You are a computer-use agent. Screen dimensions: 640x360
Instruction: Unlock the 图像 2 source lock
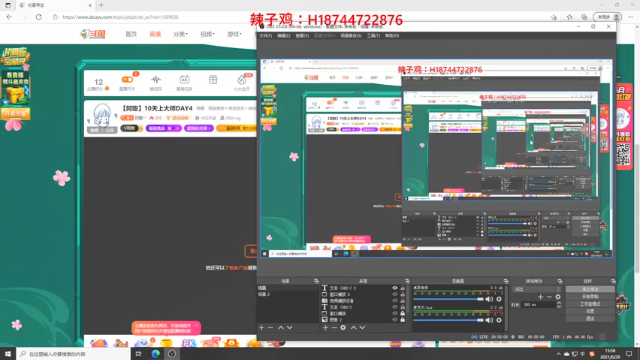(402, 320)
